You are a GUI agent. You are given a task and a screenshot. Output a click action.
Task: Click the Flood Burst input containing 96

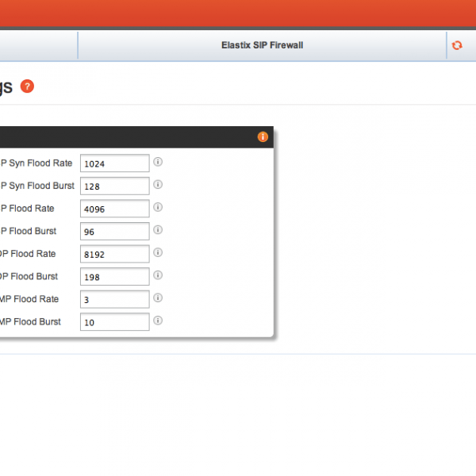coord(115,232)
